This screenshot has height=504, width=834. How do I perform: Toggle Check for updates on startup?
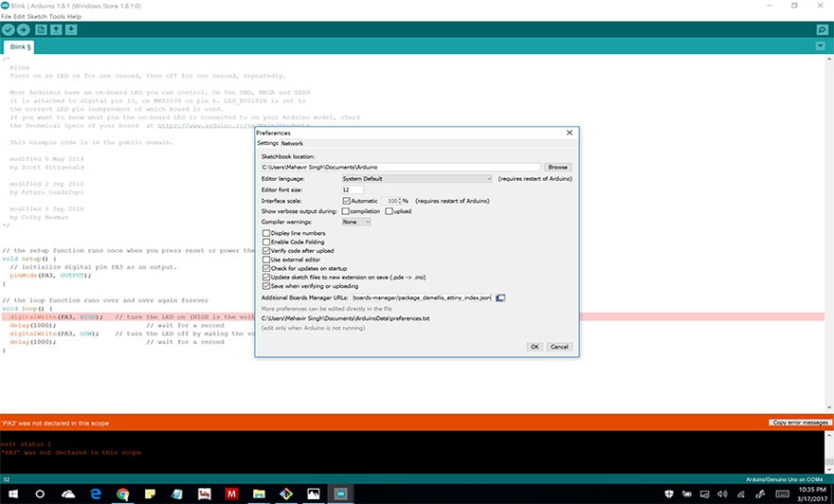(266, 268)
